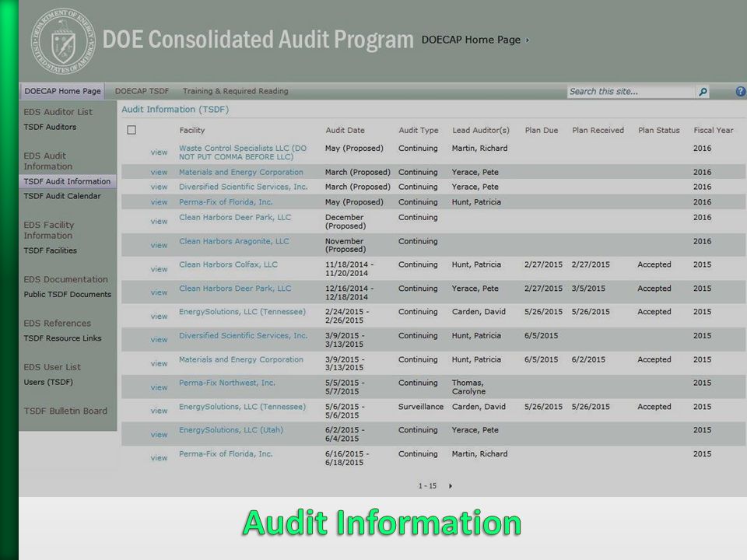The width and height of the screenshot is (747, 560).
Task: Click the 1 - 15 pagination text
Action: point(427,485)
